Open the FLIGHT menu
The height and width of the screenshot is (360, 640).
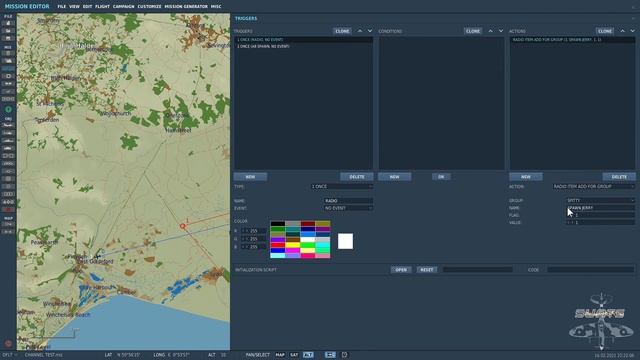(102, 7)
